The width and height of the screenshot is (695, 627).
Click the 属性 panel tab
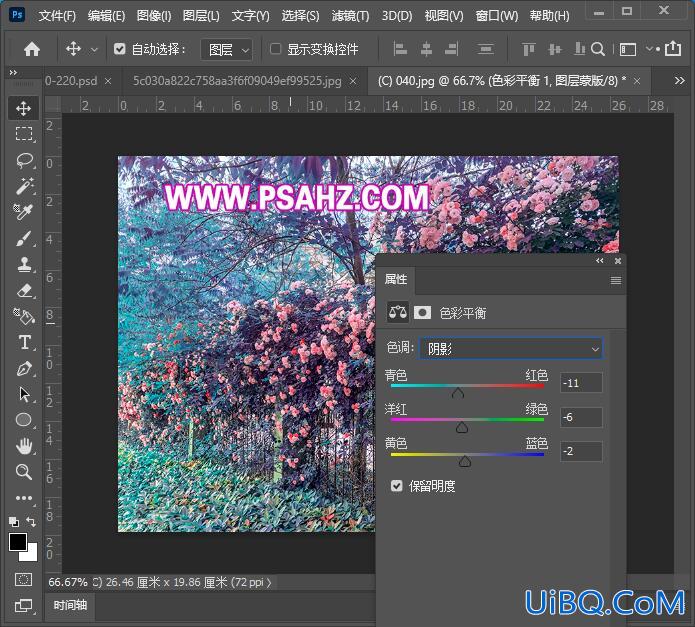coord(395,279)
